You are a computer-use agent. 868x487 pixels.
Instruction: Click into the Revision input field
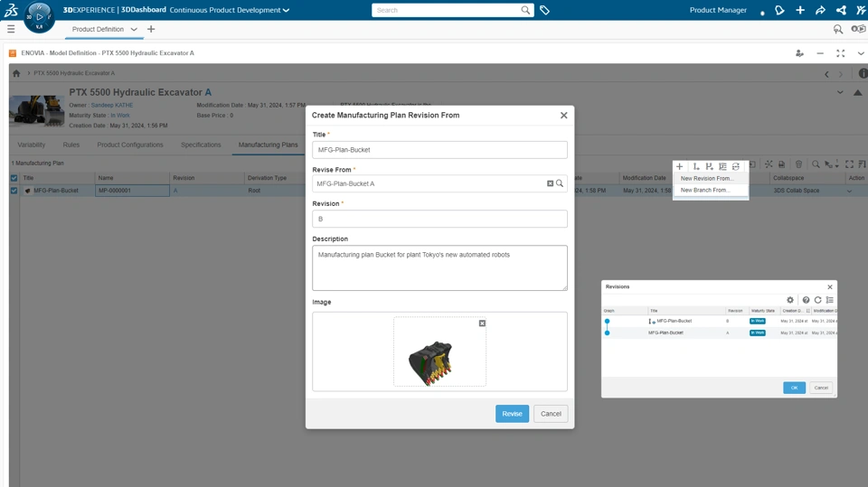pyautogui.click(x=439, y=219)
